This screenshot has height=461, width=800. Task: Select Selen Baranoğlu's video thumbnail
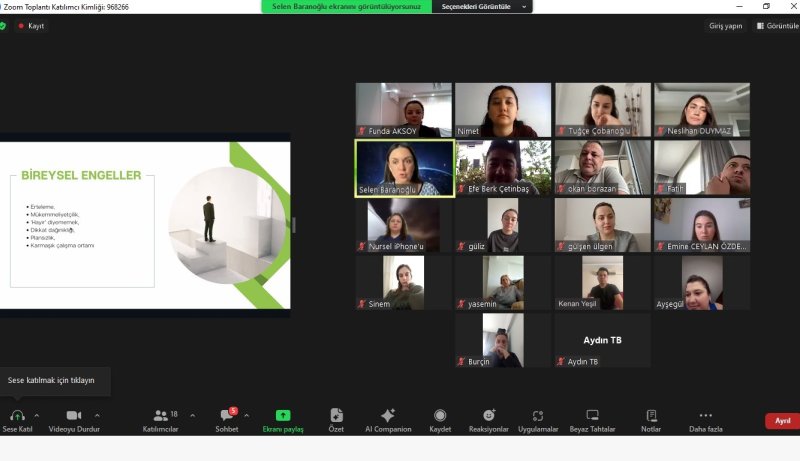405,168
